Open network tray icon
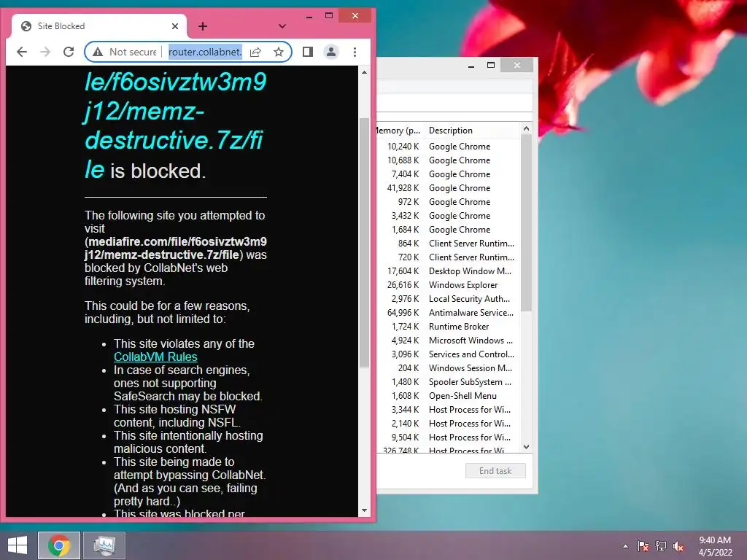Viewport: 747px width, 560px height. coord(661,546)
